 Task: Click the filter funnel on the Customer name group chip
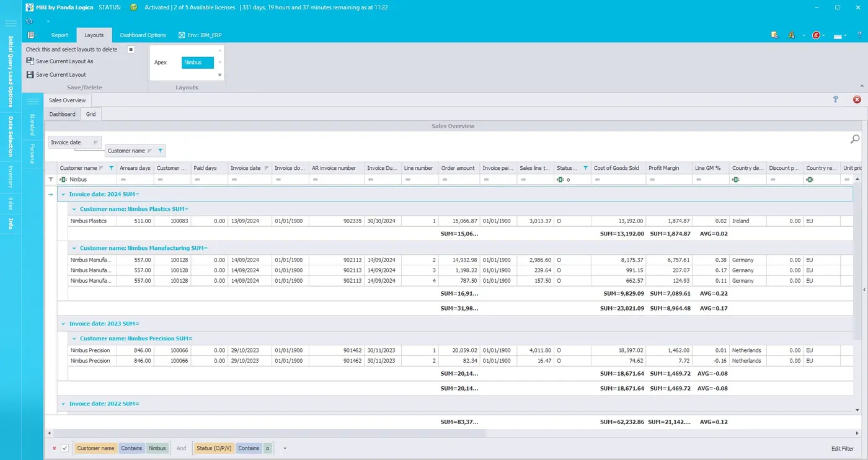click(160, 151)
